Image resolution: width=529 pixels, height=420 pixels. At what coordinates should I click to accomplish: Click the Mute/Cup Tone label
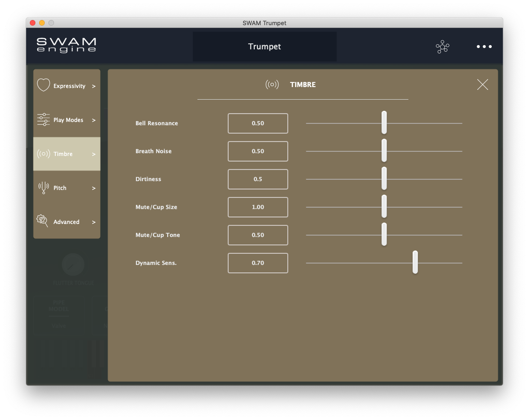click(157, 235)
